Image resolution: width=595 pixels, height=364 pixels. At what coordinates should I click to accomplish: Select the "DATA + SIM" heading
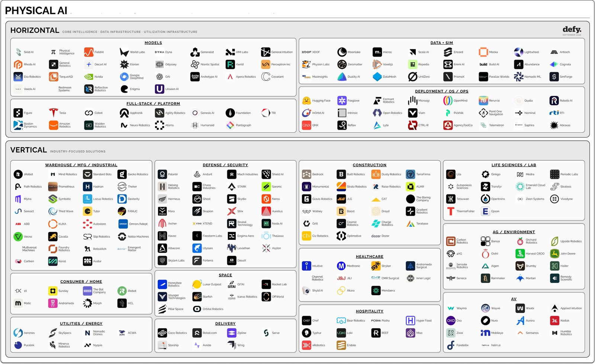point(442,43)
